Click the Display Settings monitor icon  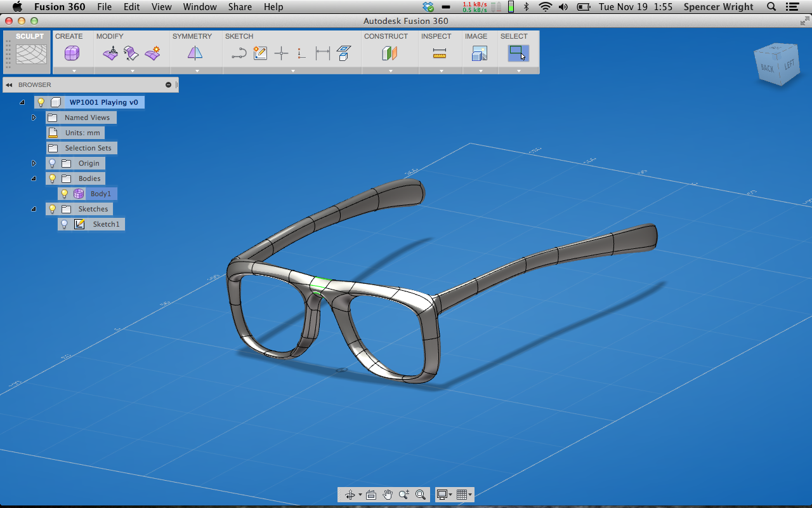tap(442, 495)
